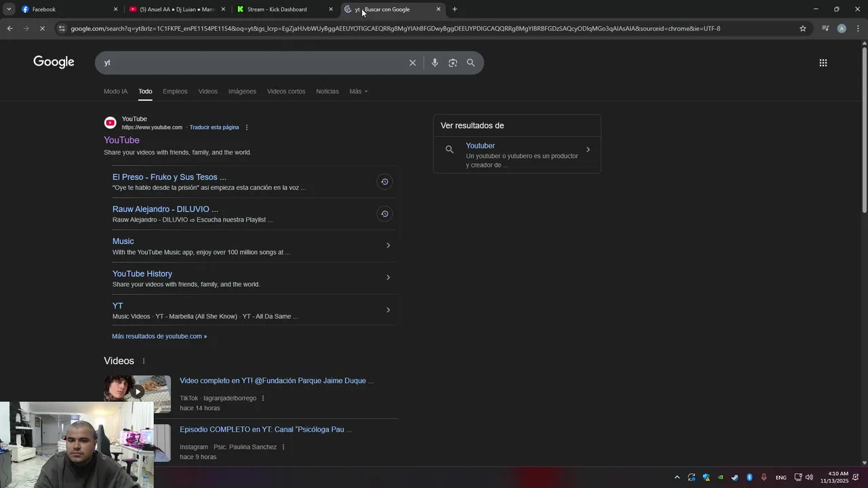The image size is (868, 488).
Task: Go back to previous page
Action: pos(9,28)
